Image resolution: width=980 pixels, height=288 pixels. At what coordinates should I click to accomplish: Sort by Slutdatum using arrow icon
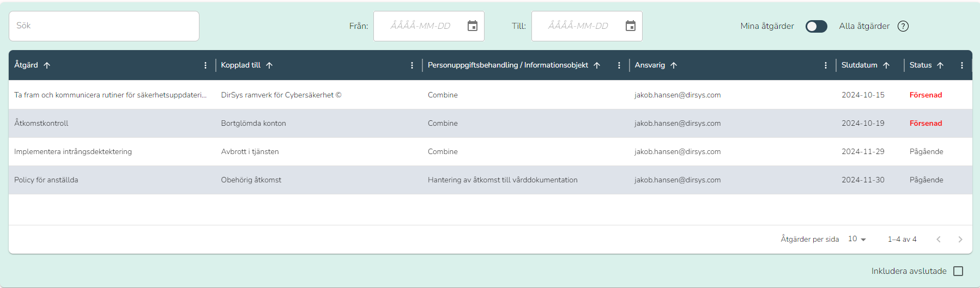click(x=886, y=65)
